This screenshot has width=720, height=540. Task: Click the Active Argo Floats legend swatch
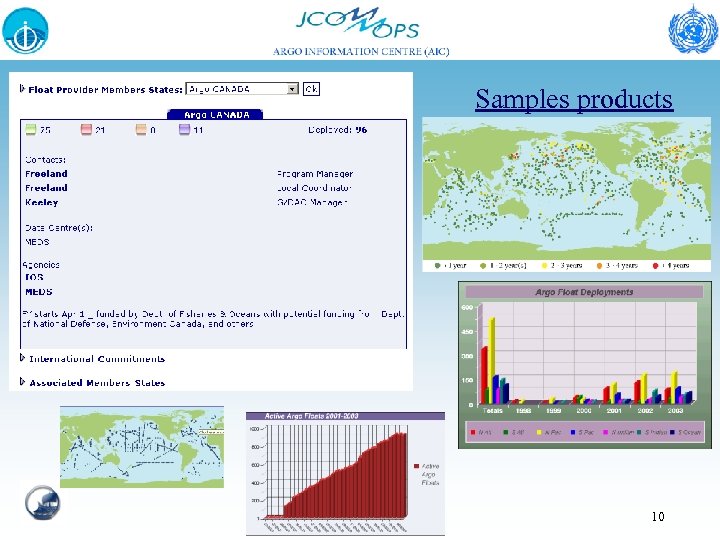coord(416,466)
